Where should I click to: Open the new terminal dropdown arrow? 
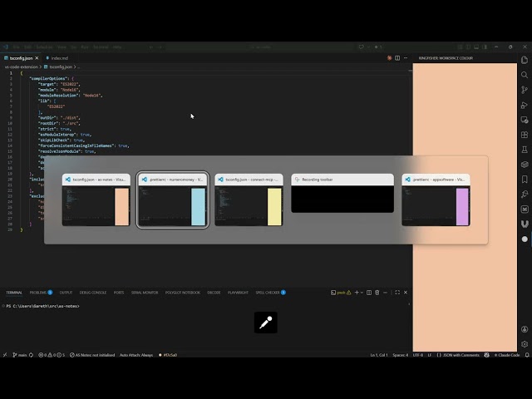tap(362, 293)
